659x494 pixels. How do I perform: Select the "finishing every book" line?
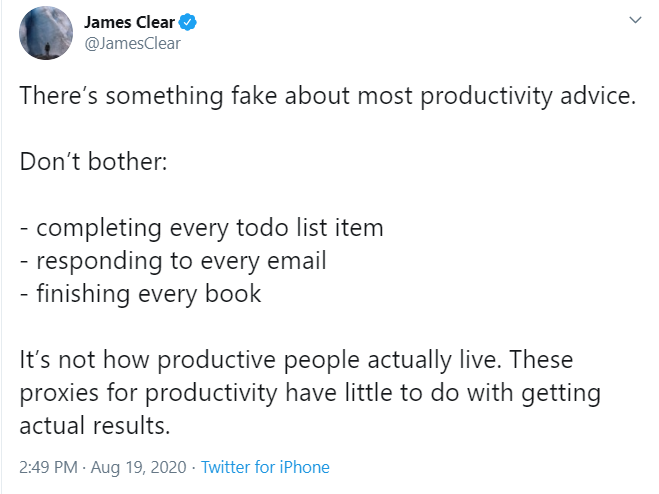[140, 293]
